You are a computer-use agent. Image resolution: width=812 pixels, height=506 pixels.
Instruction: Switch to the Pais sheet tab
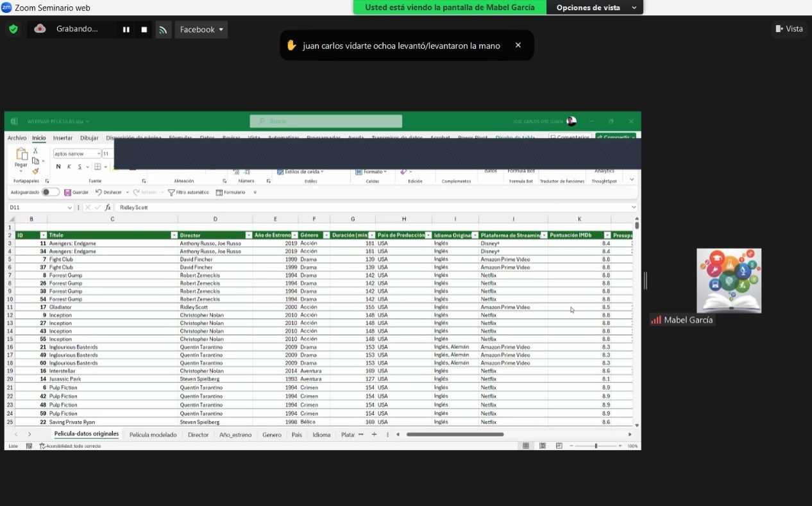(x=297, y=435)
